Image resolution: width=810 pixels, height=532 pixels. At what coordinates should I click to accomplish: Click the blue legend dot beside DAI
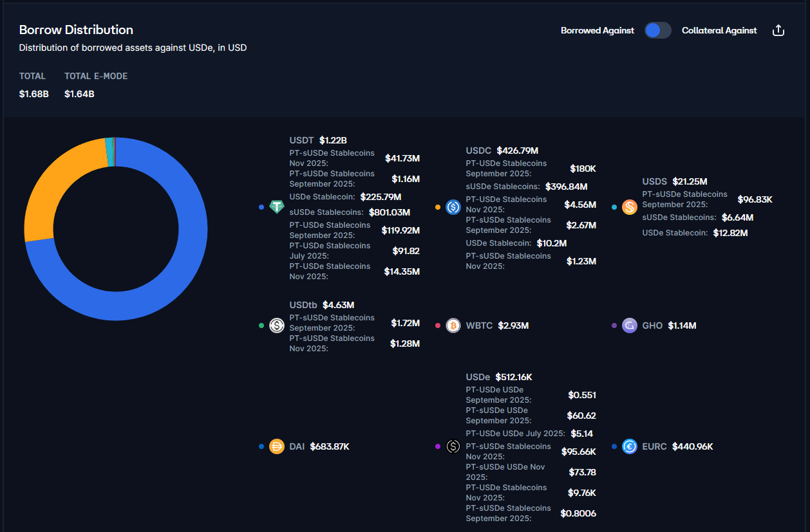261,446
